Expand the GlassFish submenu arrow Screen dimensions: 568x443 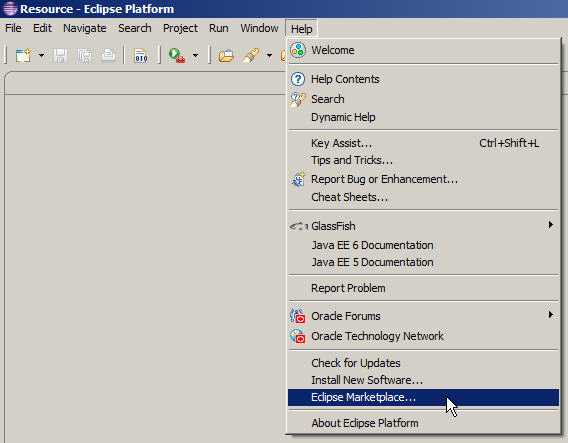pyautogui.click(x=551, y=225)
